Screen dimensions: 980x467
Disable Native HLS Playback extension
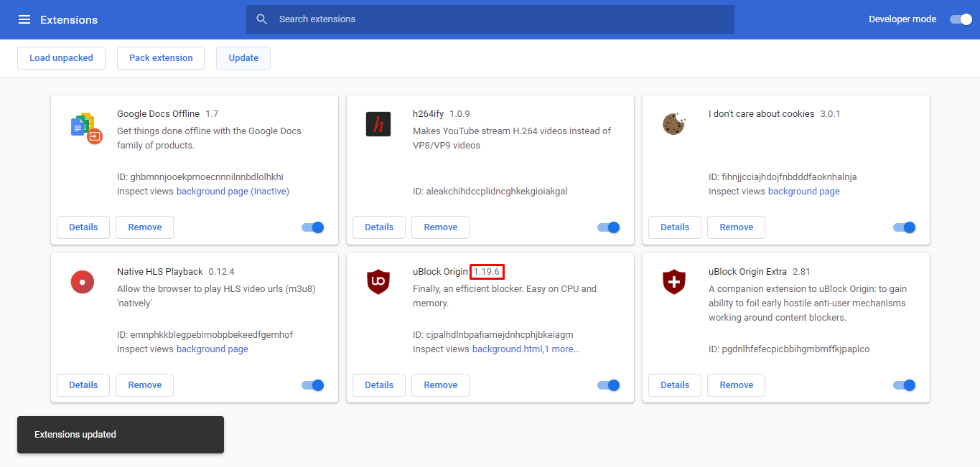click(x=313, y=385)
